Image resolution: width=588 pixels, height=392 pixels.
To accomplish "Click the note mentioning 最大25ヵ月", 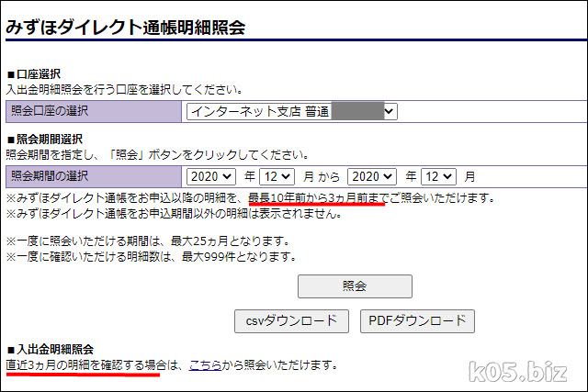I will tap(148, 241).
